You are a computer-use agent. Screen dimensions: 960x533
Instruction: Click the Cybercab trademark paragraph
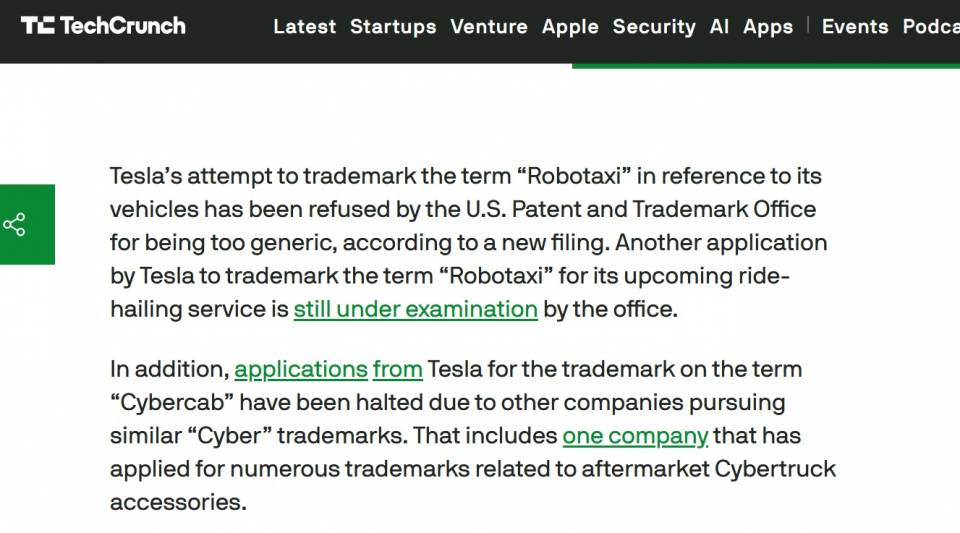click(473, 436)
